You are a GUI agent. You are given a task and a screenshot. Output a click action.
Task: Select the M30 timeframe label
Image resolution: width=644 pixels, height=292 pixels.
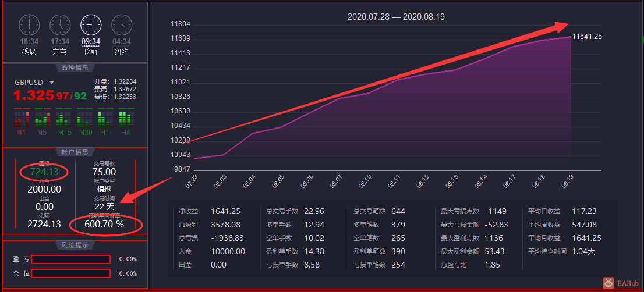[x=86, y=133]
